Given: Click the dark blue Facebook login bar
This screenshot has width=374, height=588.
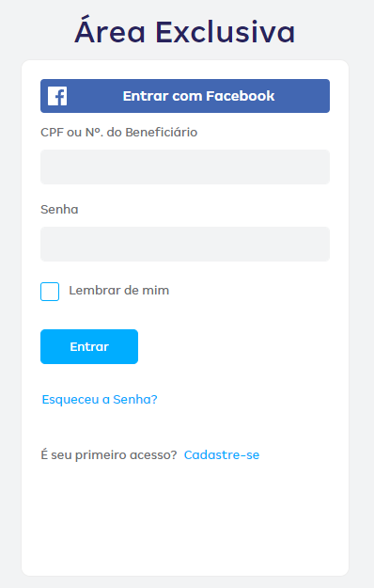Looking at the screenshot, I should coord(185,96).
